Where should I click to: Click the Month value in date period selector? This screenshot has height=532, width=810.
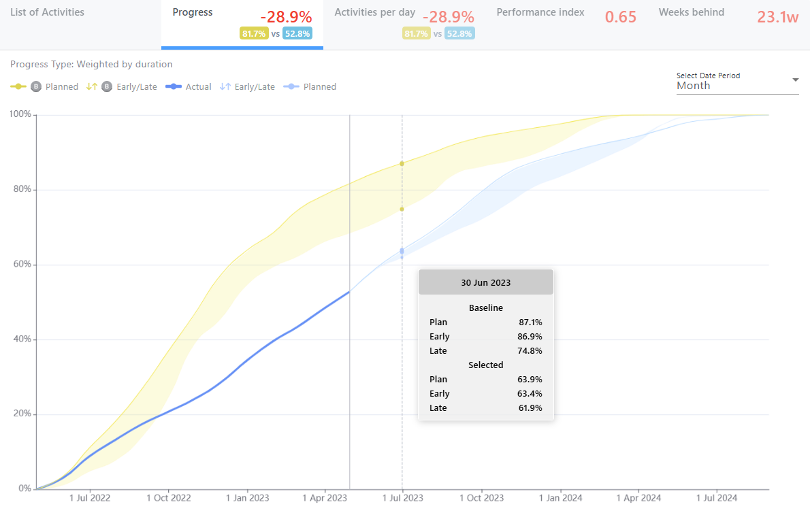(x=693, y=86)
